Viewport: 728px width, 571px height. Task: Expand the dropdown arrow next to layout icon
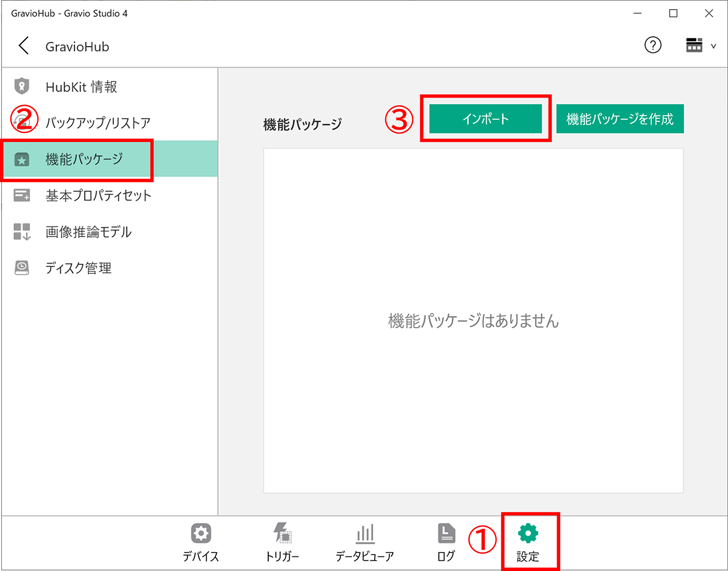click(713, 46)
